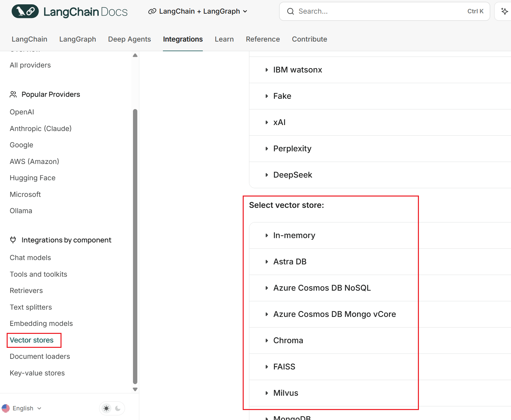Go to Chat models page
The height and width of the screenshot is (420, 511).
pyautogui.click(x=30, y=258)
